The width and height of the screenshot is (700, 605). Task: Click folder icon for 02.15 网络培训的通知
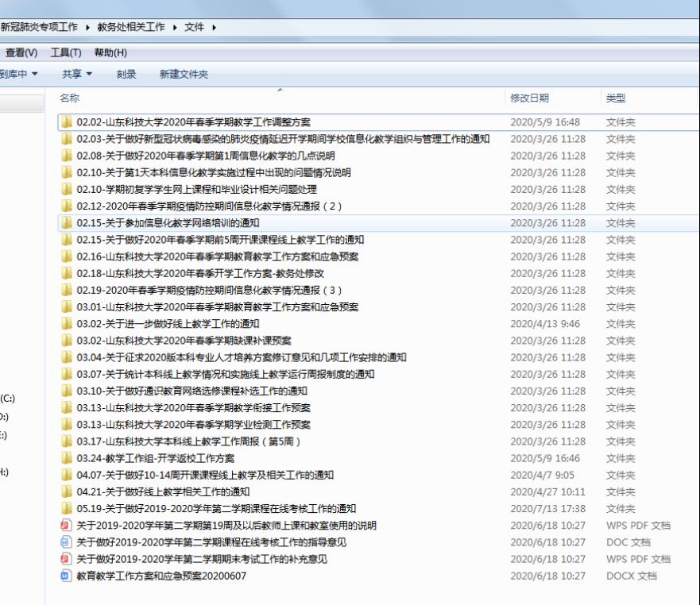pyautogui.click(x=67, y=223)
